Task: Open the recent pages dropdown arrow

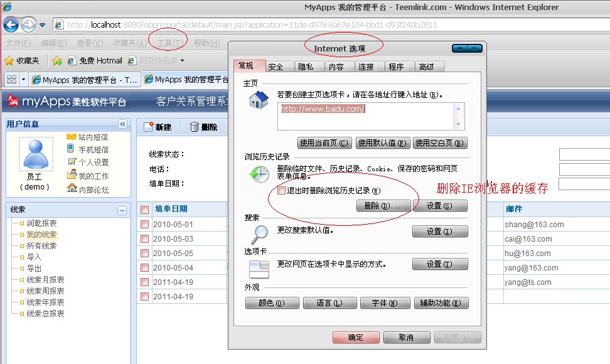Action: coord(43,25)
